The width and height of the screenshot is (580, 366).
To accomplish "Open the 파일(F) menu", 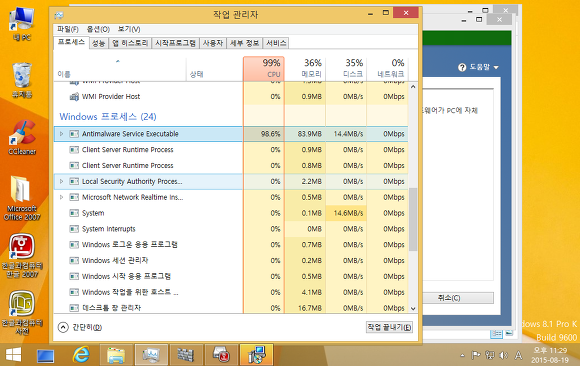I will pos(68,29).
